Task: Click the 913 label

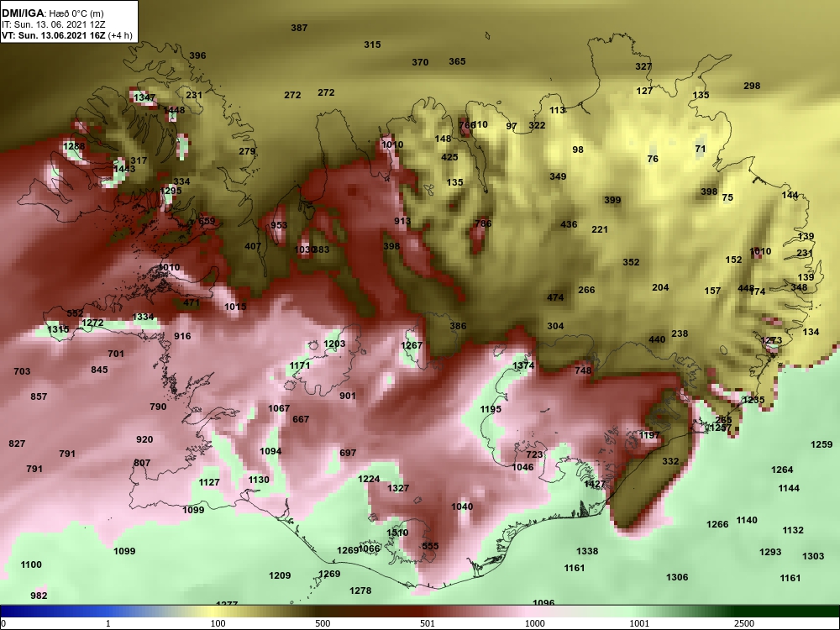Action: point(402,221)
